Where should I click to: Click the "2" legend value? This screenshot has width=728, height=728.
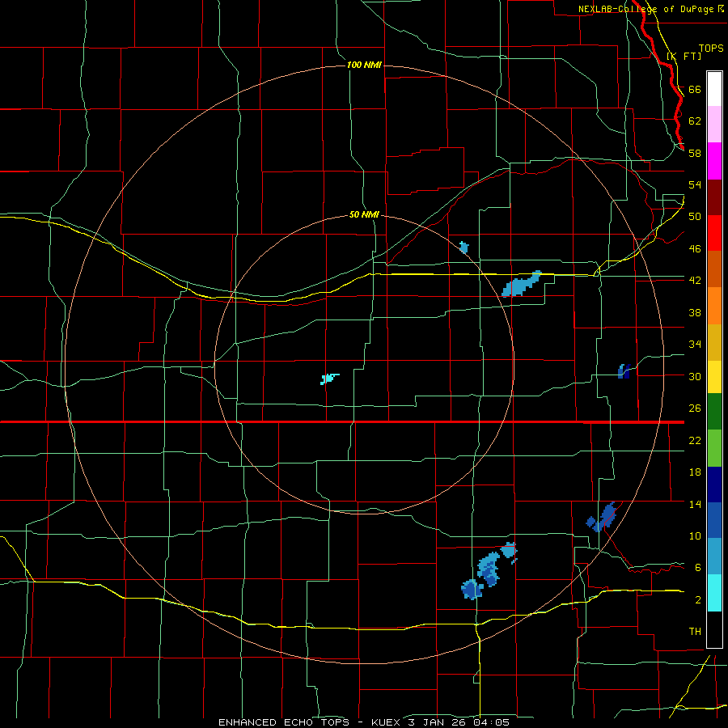point(697,599)
